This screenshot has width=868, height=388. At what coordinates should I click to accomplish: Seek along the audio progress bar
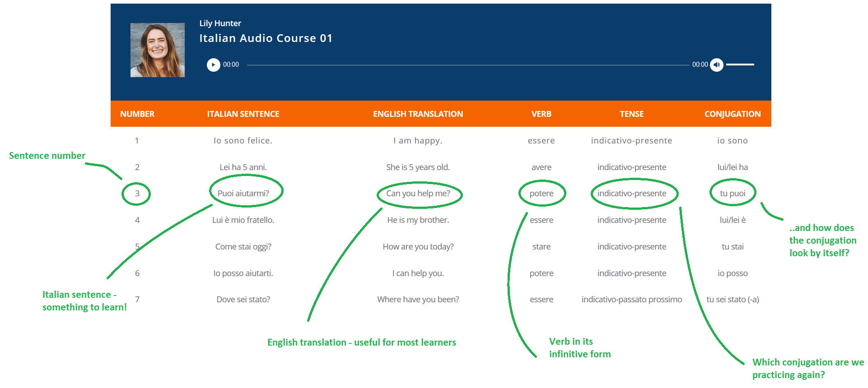[x=468, y=65]
